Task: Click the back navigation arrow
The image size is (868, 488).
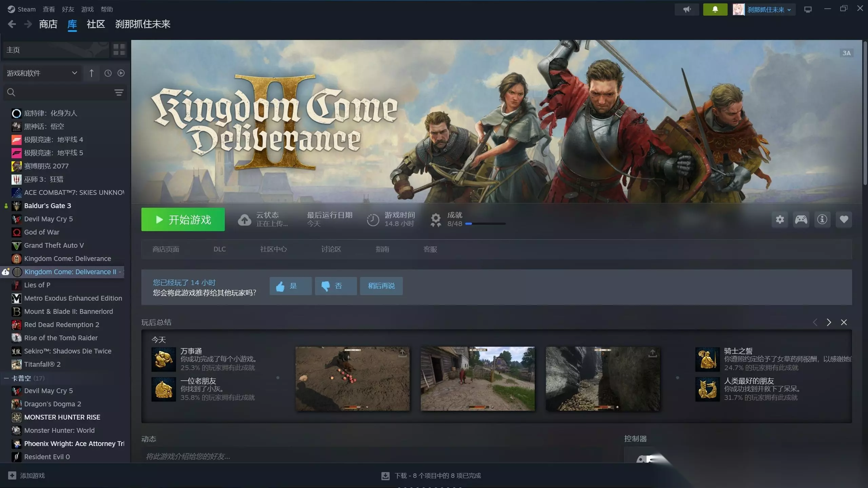Action: click(12, 24)
